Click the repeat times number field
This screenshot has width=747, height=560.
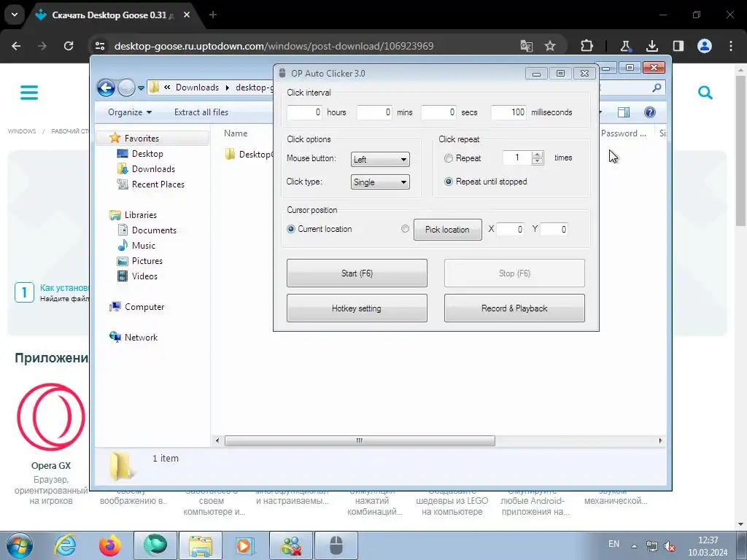(x=517, y=157)
